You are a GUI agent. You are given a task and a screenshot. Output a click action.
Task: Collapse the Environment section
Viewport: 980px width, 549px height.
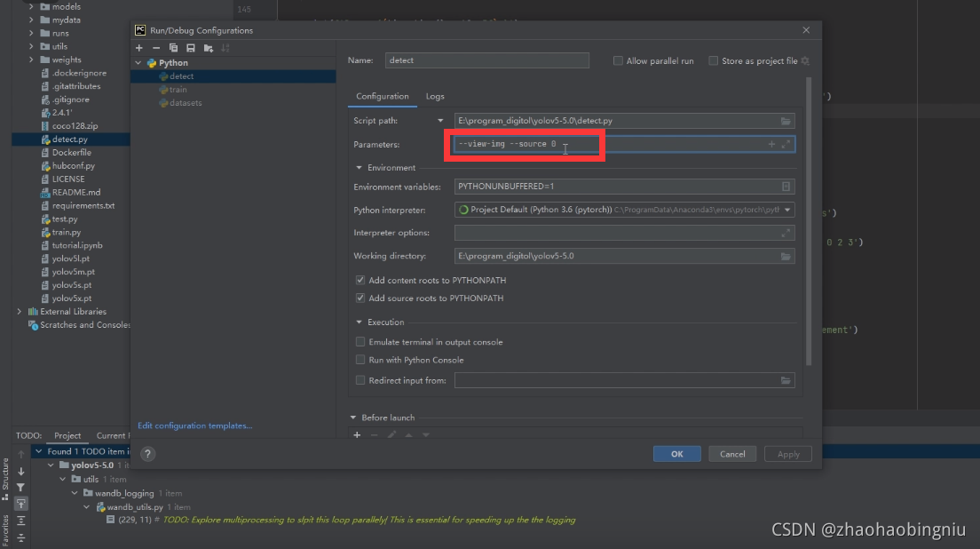[x=360, y=168]
